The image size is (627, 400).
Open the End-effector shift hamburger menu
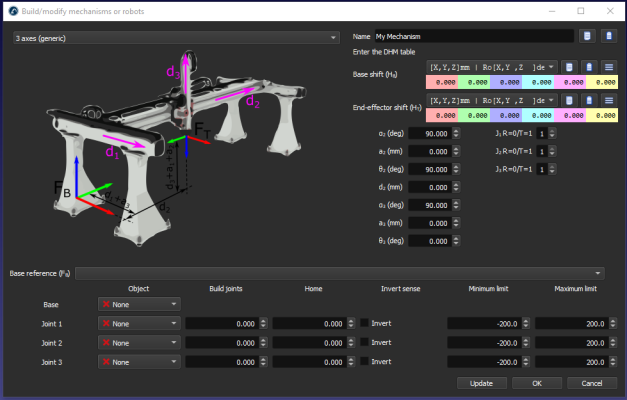click(609, 100)
